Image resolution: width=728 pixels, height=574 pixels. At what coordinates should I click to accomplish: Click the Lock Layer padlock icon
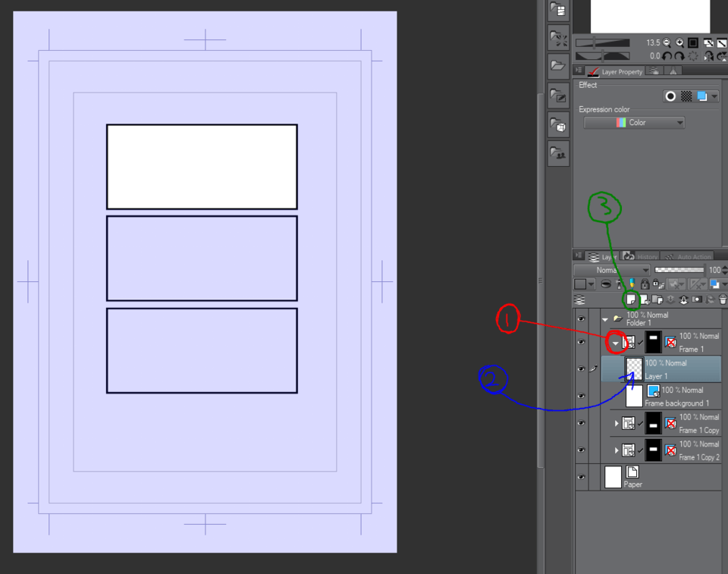click(x=645, y=284)
